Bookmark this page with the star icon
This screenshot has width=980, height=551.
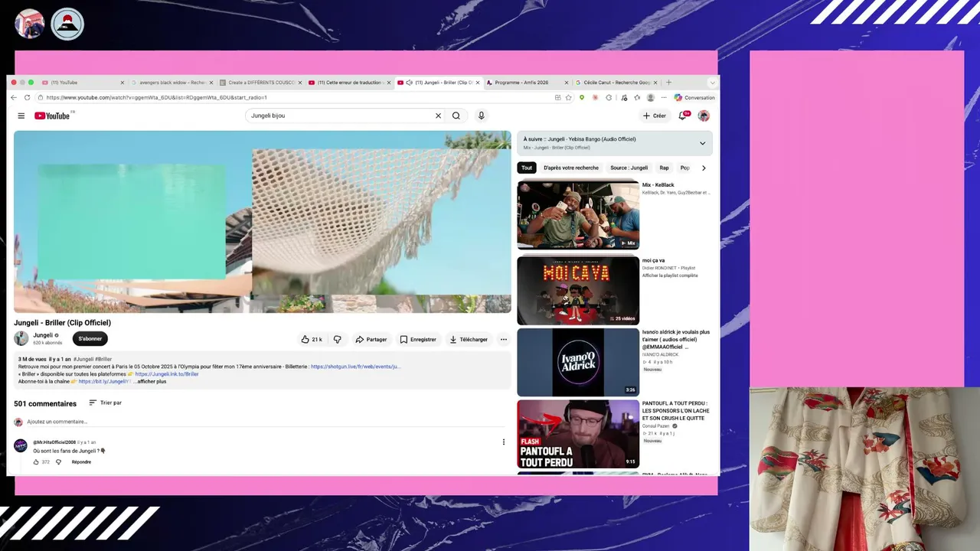(x=568, y=97)
